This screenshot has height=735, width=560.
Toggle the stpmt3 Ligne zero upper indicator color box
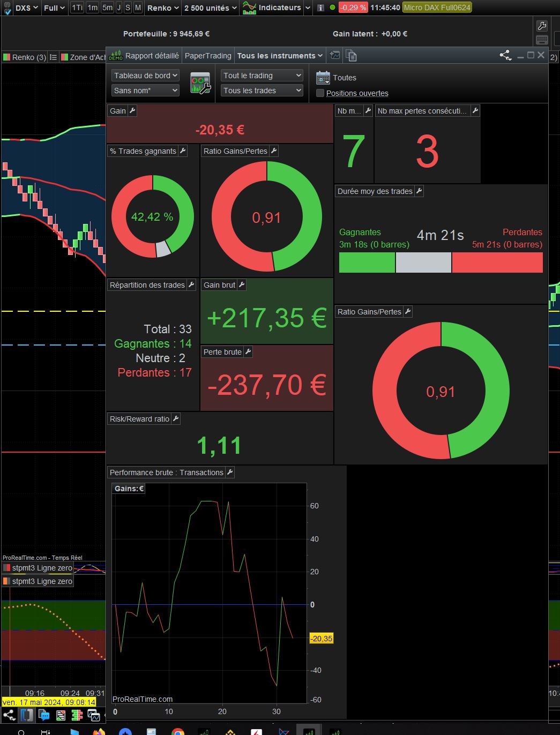6,568
